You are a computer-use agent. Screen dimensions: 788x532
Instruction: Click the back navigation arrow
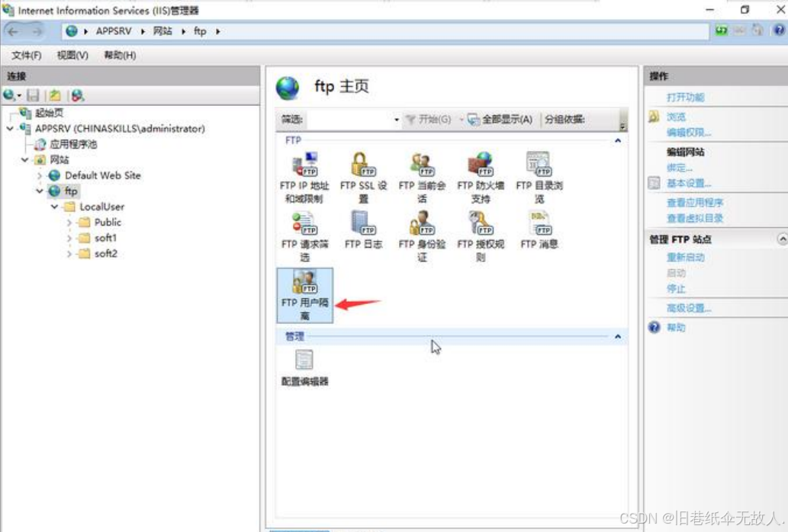pyautogui.click(x=13, y=31)
